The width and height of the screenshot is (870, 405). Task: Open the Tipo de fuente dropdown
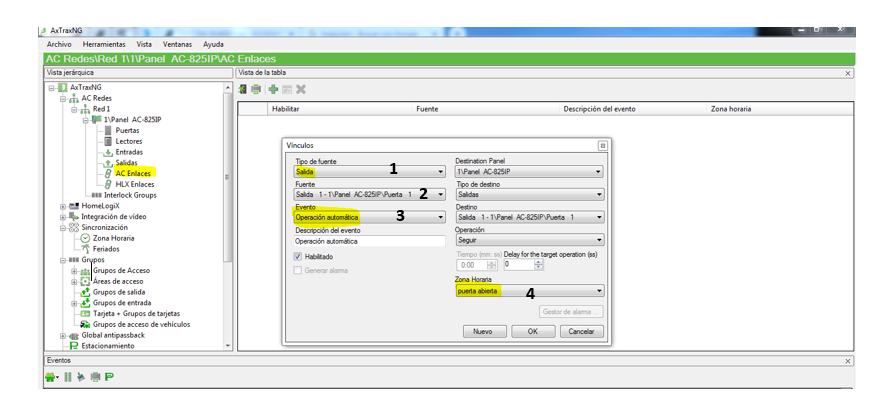point(370,172)
